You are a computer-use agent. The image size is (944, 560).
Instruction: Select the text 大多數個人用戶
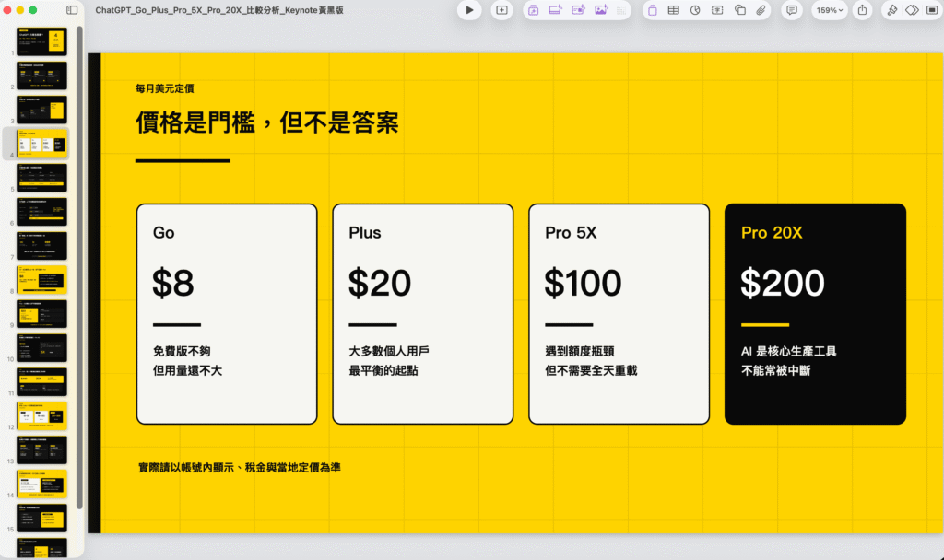coord(389,351)
